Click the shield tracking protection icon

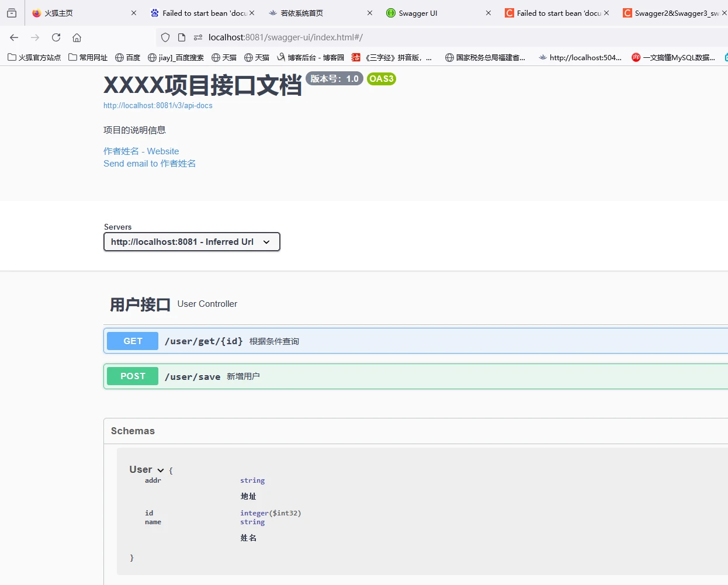click(x=165, y=37)
